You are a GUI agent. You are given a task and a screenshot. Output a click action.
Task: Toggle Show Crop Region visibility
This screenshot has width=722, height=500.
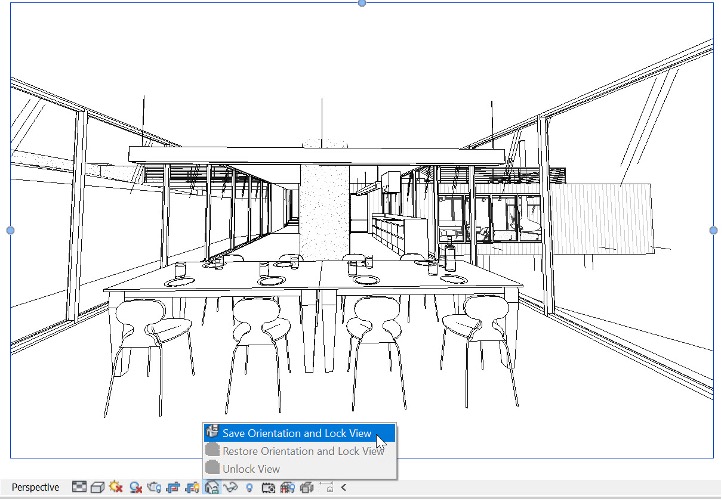pos(192,487)
